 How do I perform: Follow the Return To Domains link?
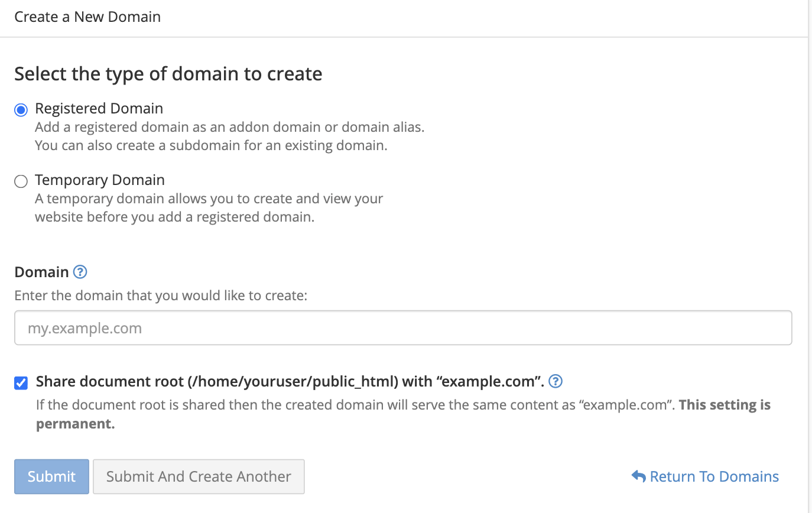pos(705,476)
